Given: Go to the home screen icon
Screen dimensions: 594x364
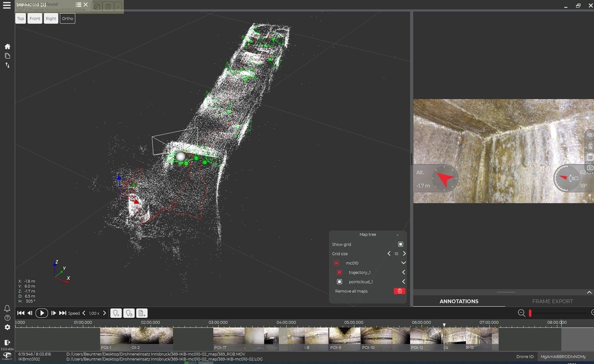Looking at the screenshot, I should [7, 46].
